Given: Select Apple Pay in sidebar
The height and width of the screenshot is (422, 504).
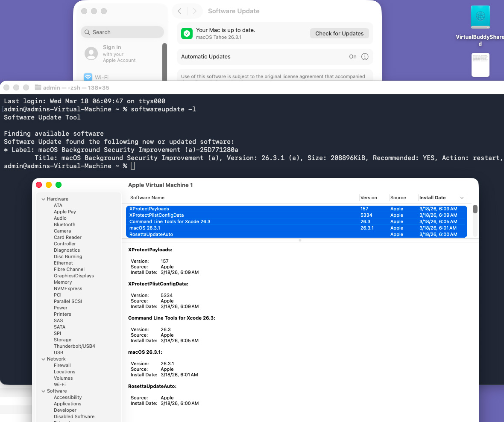Looking at the screenshot, I should [65, 212].
